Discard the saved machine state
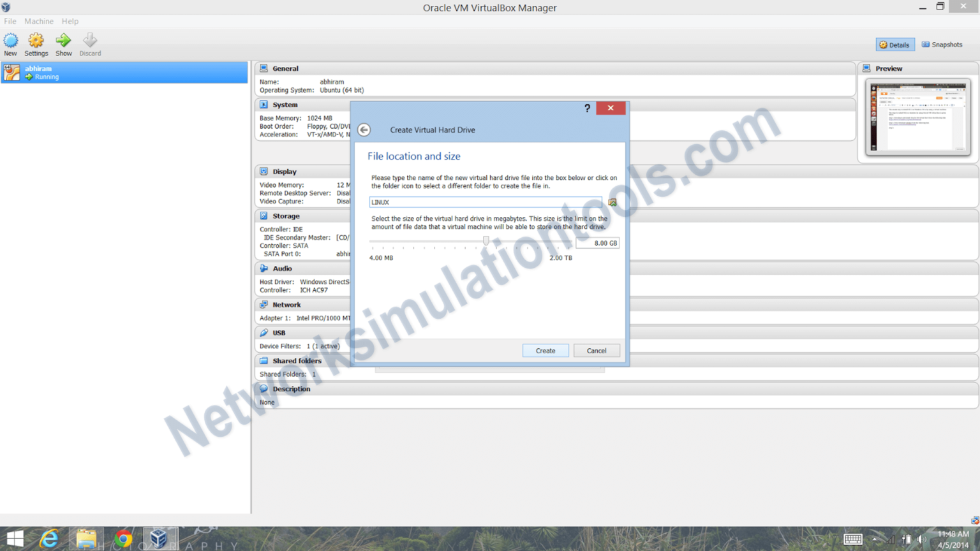Screen dimensions: 980x551 (90, 43)
